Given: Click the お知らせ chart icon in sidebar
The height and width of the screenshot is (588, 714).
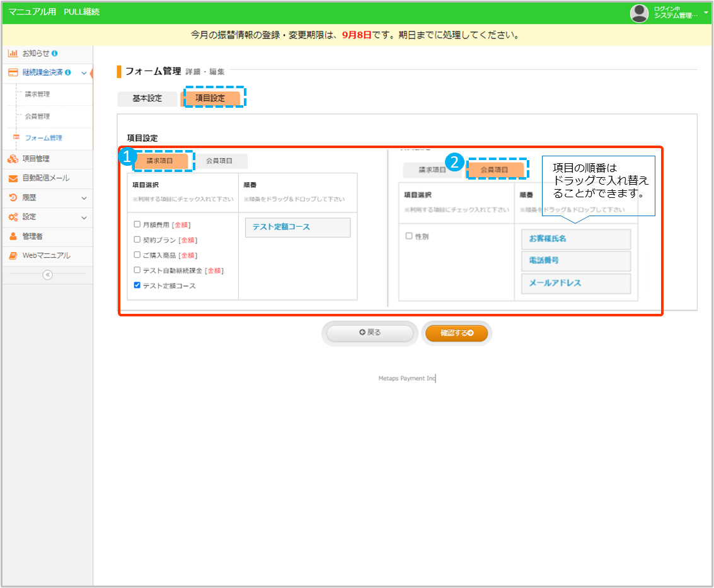Looking at the screenshot, I should [13, 54].
